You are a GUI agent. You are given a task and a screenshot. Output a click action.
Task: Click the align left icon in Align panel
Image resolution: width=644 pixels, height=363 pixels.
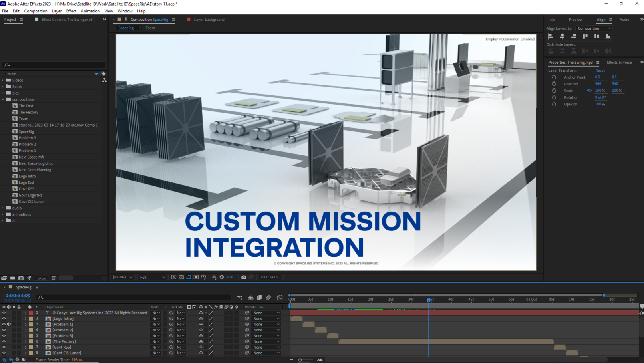(551, 36)
